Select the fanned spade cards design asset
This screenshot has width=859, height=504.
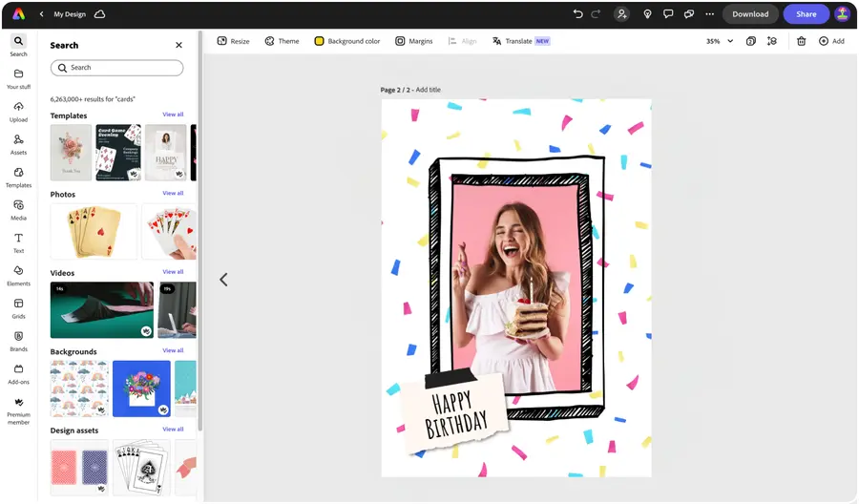point(142,467)
